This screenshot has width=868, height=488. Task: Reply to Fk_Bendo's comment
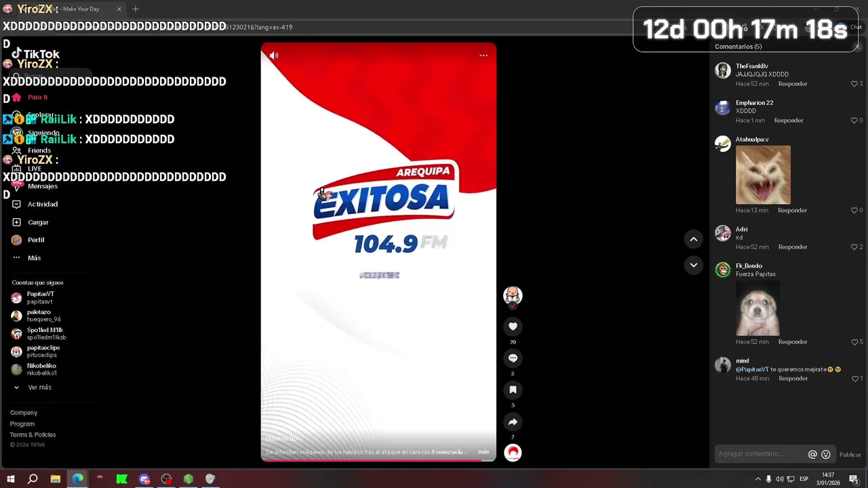(793, 342)
